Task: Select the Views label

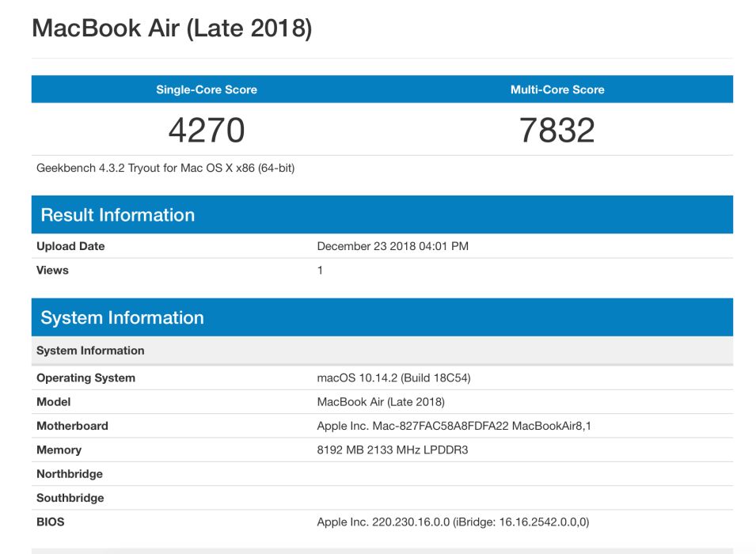Action: pos(52,270)
